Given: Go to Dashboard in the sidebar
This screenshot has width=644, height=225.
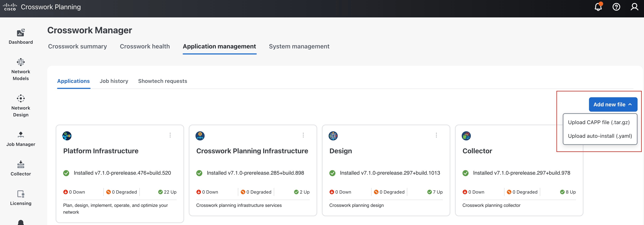Looking at the screenshot, I should pos(21,37).
